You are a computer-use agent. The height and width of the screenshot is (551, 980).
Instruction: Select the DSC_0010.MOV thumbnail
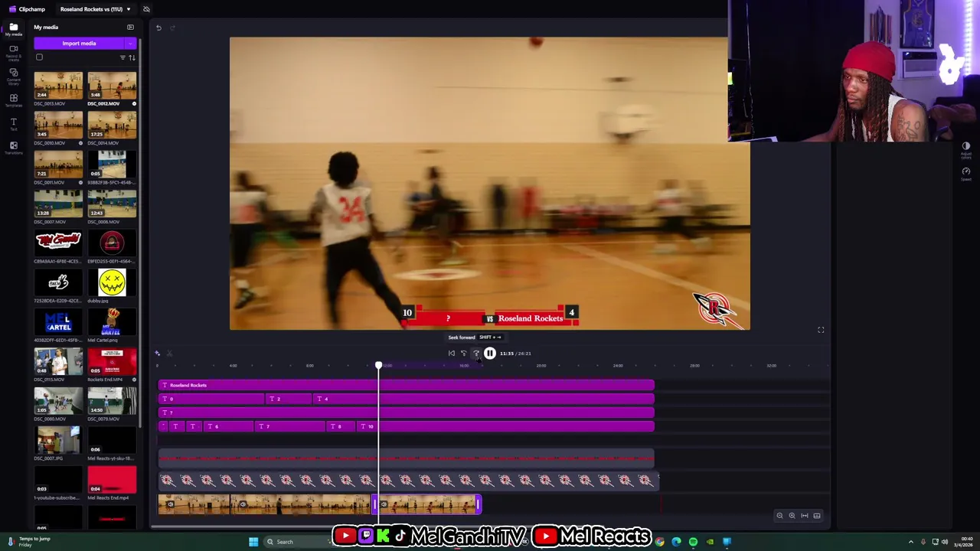point(58,125)
